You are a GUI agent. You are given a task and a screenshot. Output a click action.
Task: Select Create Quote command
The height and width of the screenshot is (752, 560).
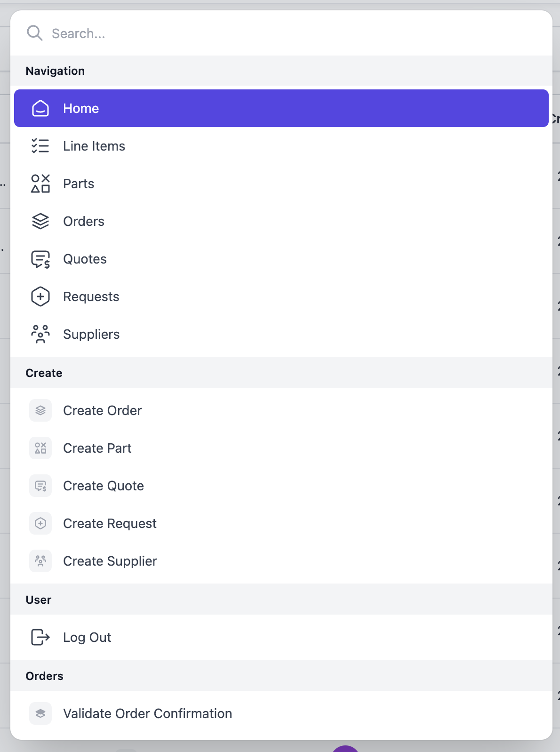104,486
